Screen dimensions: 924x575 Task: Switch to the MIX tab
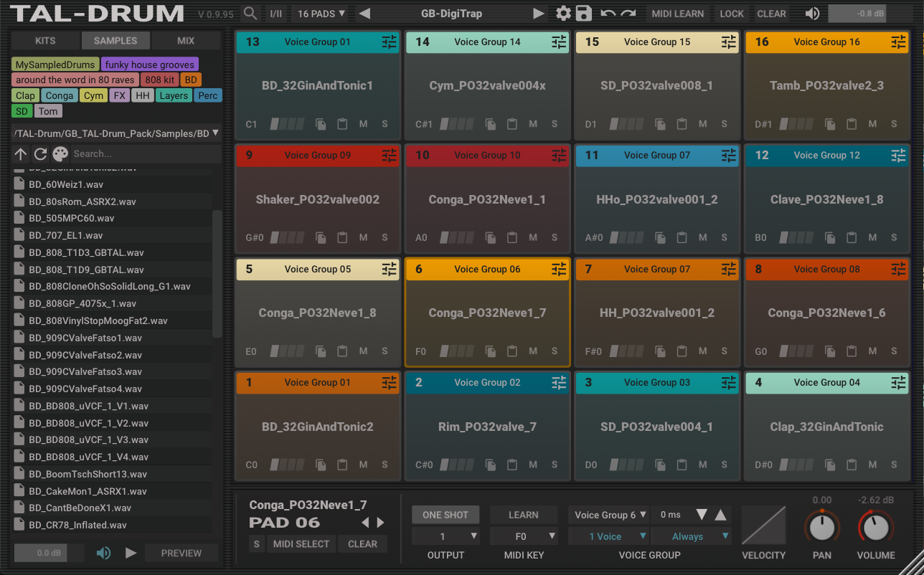pyautogui.click(x=186, y=41)
